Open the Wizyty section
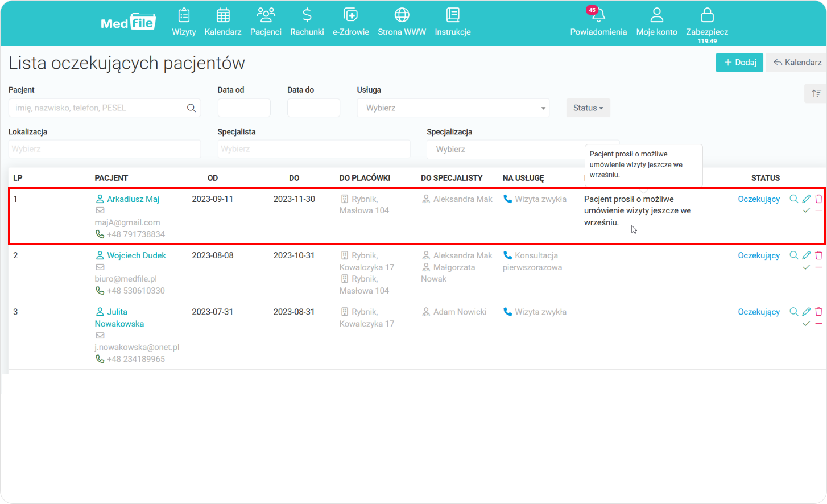The width and height of the screenshot is (827, 504). pos(184,22)
